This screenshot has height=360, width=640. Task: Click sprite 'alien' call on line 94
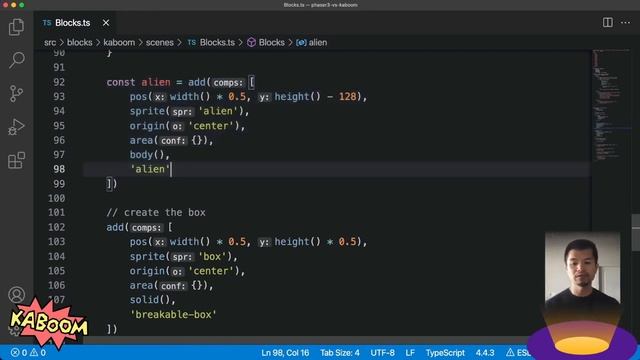(x=189, y=111)
